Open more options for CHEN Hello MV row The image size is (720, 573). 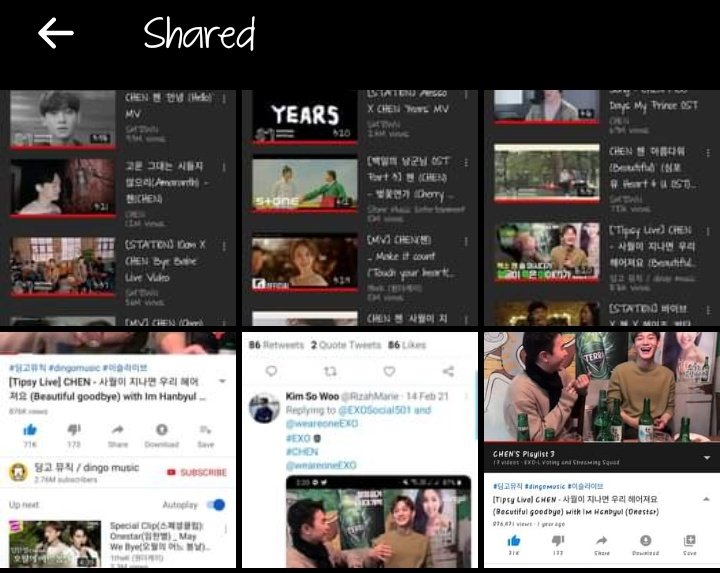[224, 99]
